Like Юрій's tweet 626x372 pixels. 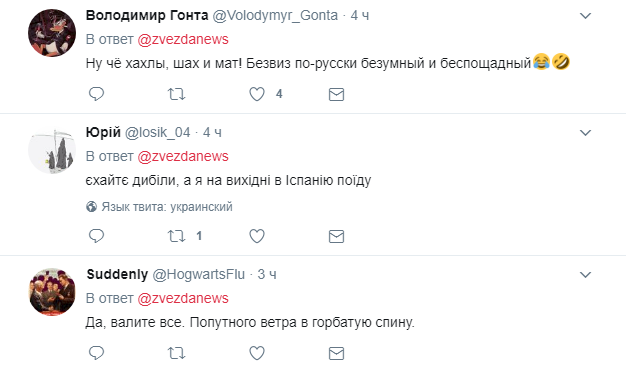[257, 236]
